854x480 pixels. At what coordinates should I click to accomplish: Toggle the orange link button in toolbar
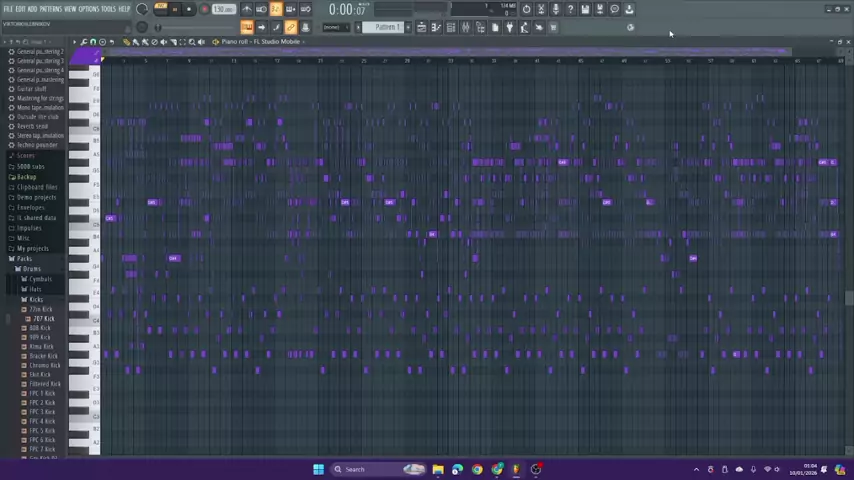coord(290,27)
